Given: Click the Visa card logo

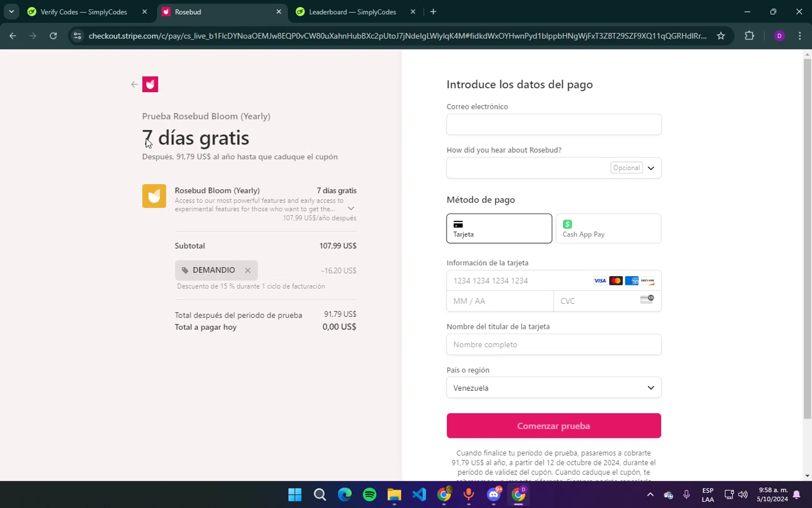Looking at the screenshot, I should coord(600,281).
